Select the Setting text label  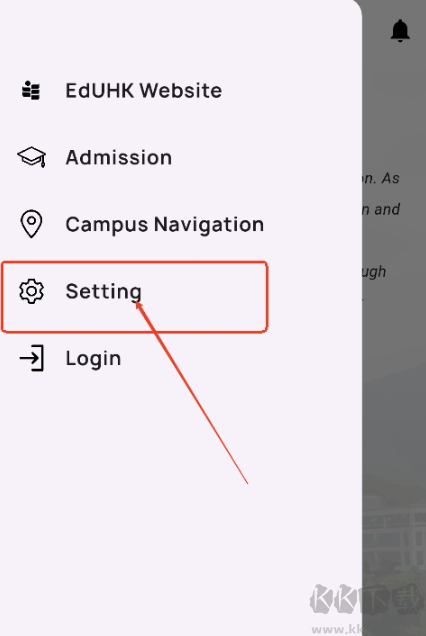(103, 291)
